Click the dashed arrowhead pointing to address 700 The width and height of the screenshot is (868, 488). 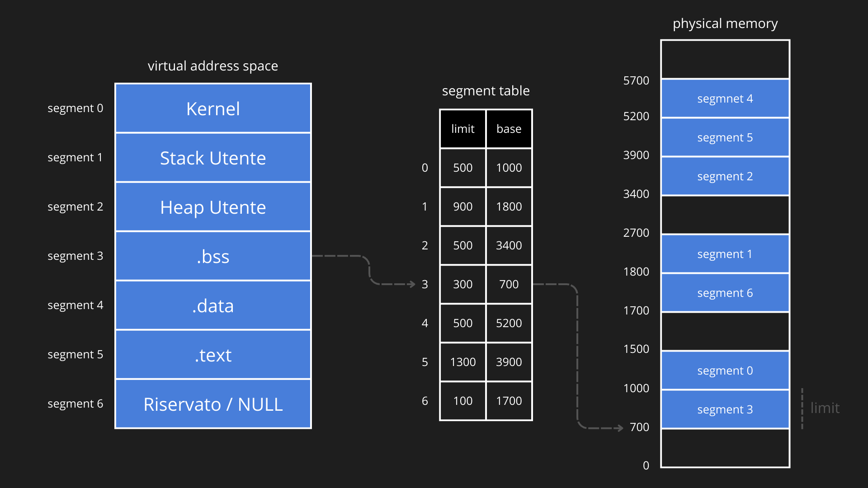tap(620, 428)
